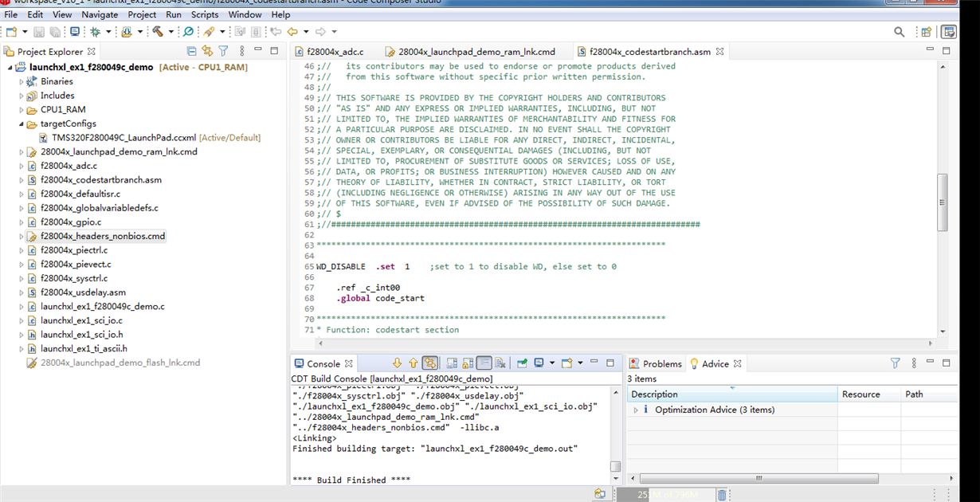Image resolution: width=980 pixels, height=502 pixels.
Task: Click the Build hammer icon
Action: click(158, 32)
